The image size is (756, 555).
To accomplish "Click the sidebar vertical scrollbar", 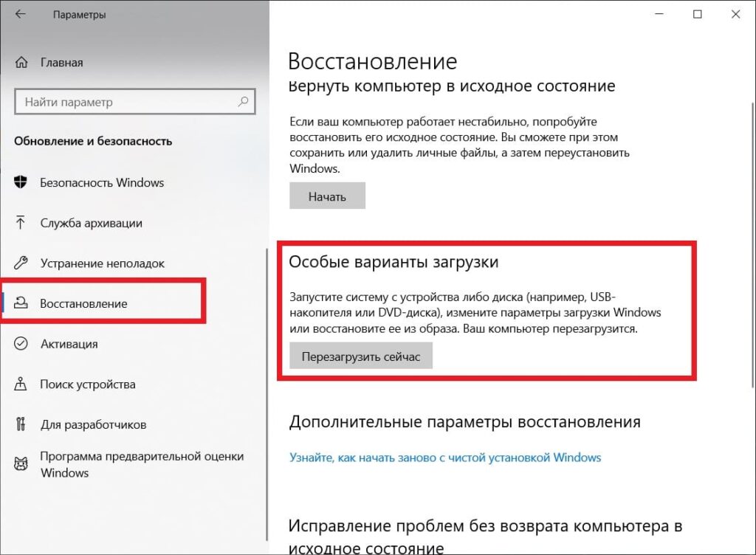I will (x=267, y=395).
